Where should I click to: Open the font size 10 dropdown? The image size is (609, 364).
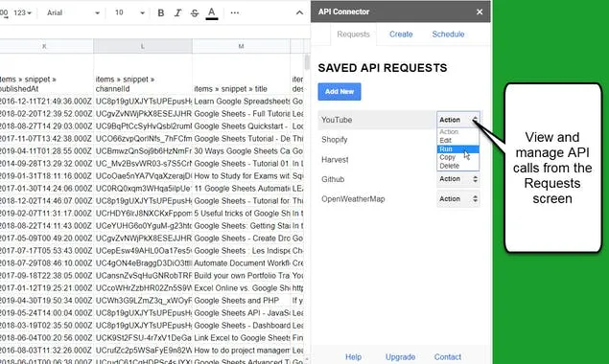(x=129, y=12)
